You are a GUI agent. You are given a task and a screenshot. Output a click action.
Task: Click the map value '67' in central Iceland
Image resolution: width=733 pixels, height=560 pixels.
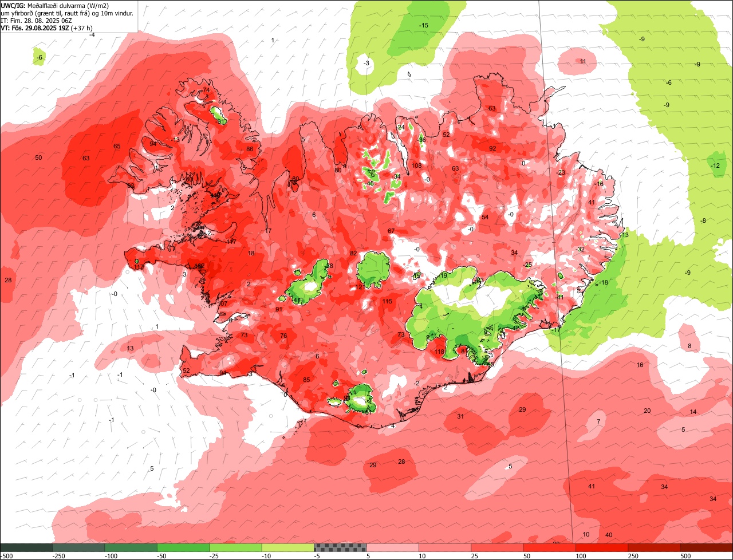point(391,231)
